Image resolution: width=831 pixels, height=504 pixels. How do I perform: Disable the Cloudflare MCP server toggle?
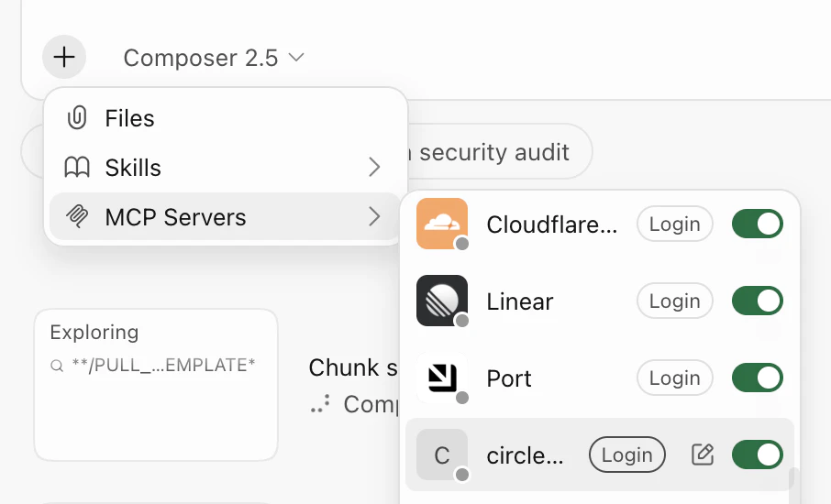pos(758,224)
